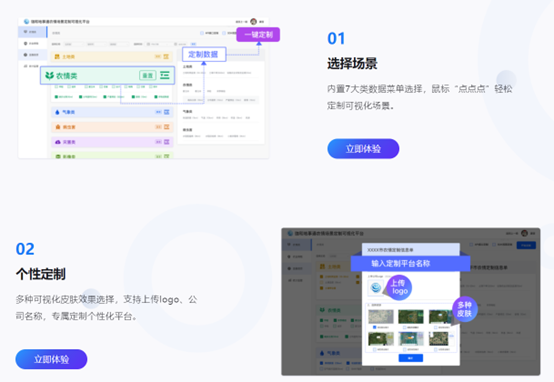Click list icon at right of 灾害类 row
The width and height of the screenshot is (554, 382).
166,142
